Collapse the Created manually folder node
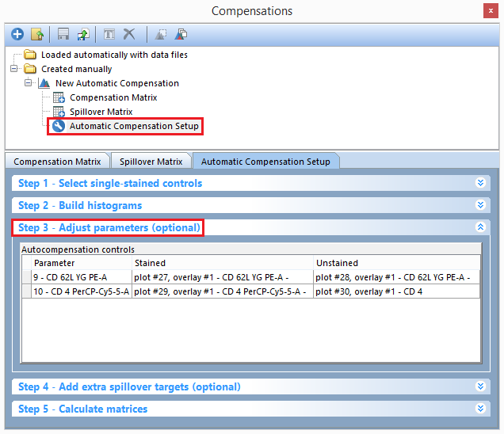504x434 pixels. (14, 69)
